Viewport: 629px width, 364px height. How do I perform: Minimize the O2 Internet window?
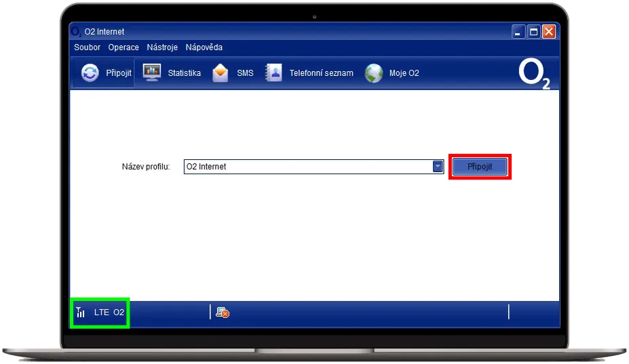519,32
